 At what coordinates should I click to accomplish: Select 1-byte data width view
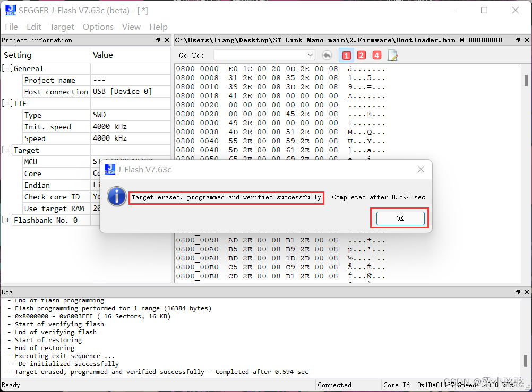point(346,55)
